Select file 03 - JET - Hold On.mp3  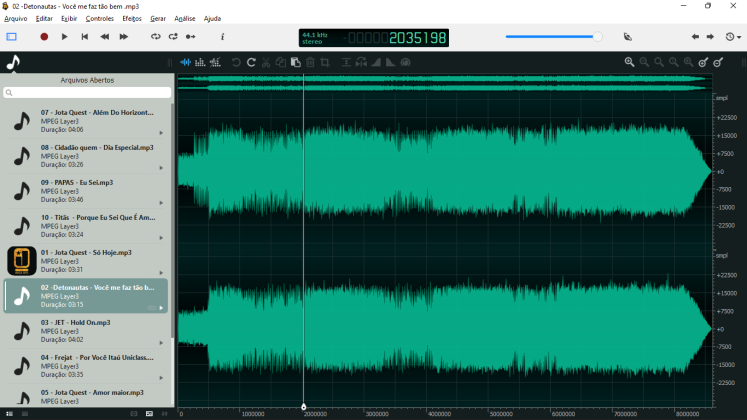pyautogui.click(x=86, y=331)
